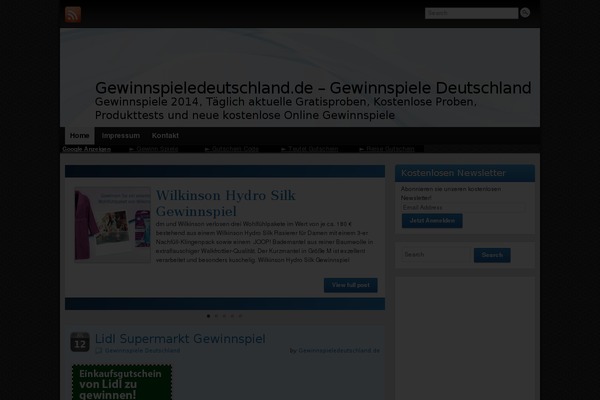This screenshot has height=400, width=600.
Task: Open the orange RSS feed icon
Action: coord(73,15)
